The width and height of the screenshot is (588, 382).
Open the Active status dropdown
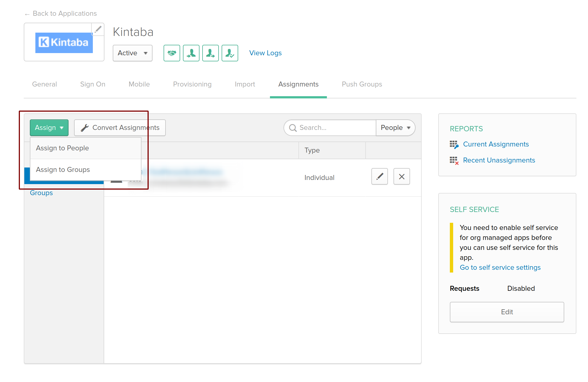click(132, 53)
